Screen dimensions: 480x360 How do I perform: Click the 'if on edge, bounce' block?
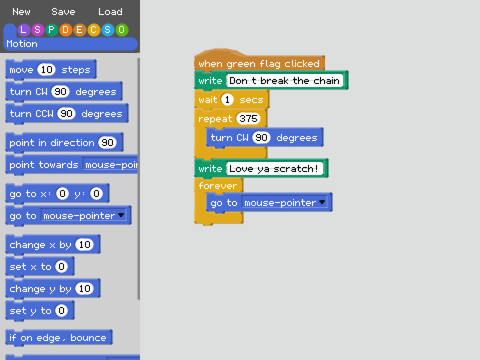point(59,338)
